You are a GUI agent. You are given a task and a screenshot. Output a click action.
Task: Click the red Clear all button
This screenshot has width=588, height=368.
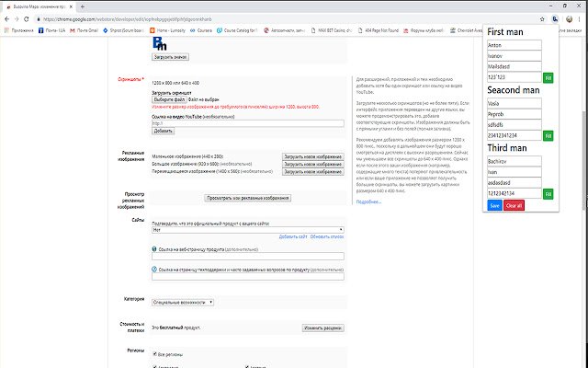(x=514, y=205)
